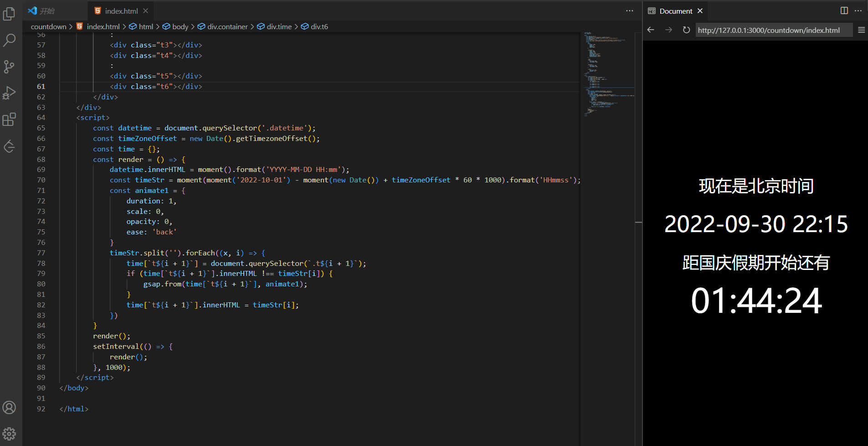Open the Run and Debug view

pyautogui.click(x=9, y=93)
